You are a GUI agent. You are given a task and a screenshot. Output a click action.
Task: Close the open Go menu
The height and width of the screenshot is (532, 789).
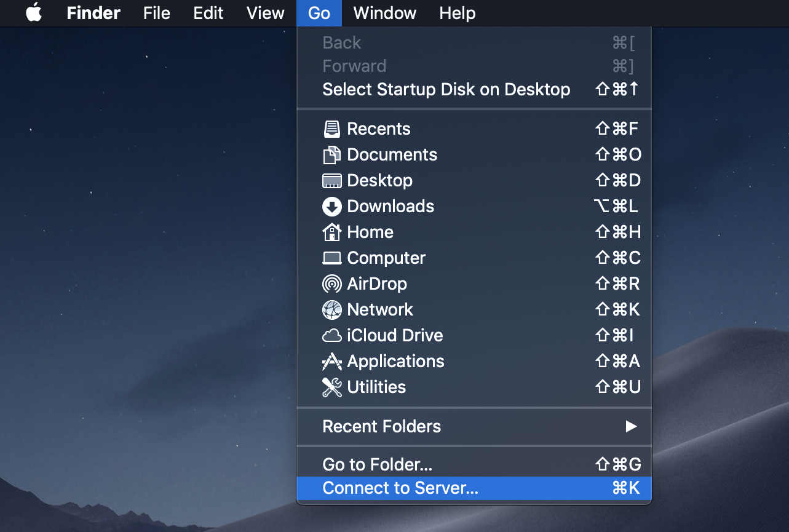click(x=319, y=13)
